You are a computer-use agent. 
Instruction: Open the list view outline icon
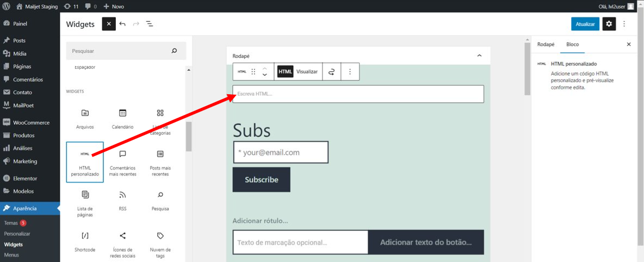(x=150, y=24)
